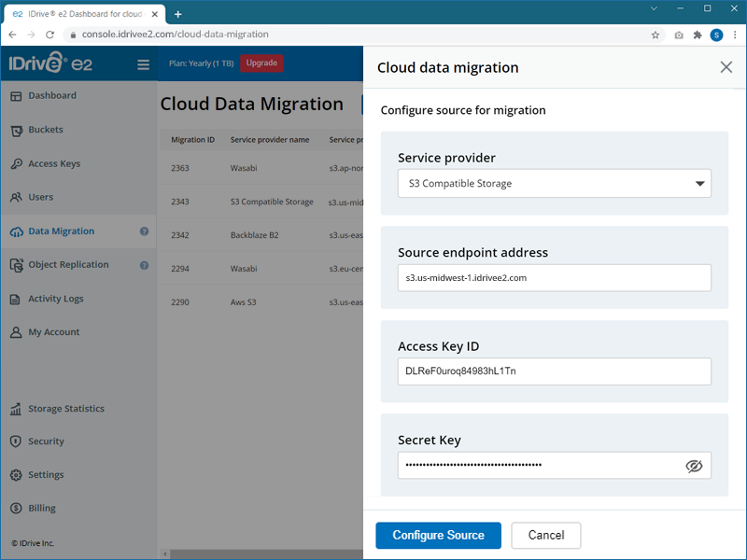Click the Configure Source button
This screenshot has width=747, height=560.
438,536
